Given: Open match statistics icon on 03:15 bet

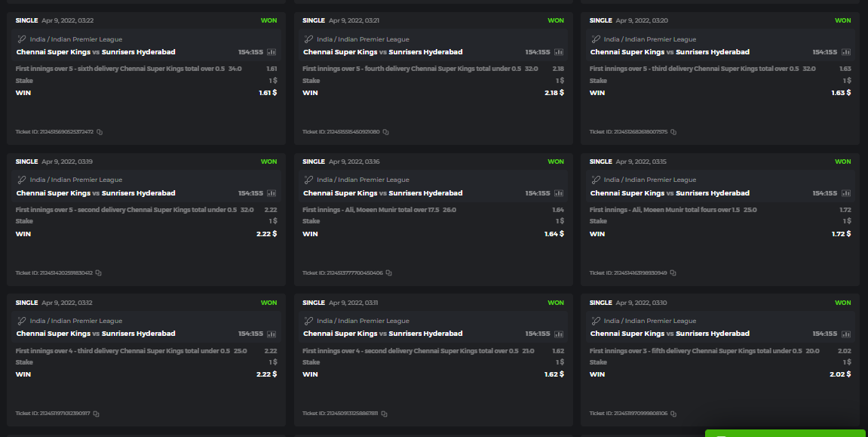Looking at the screenshot, I should tap(846, 193).
